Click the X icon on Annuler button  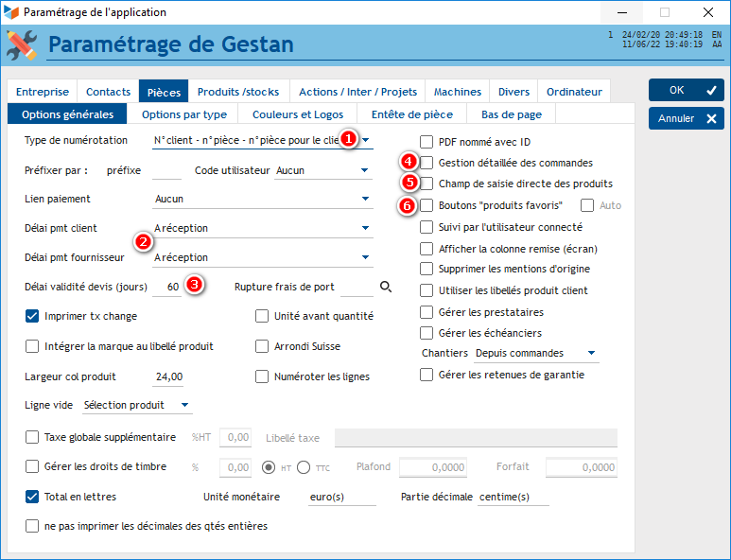tap(709, 119)
